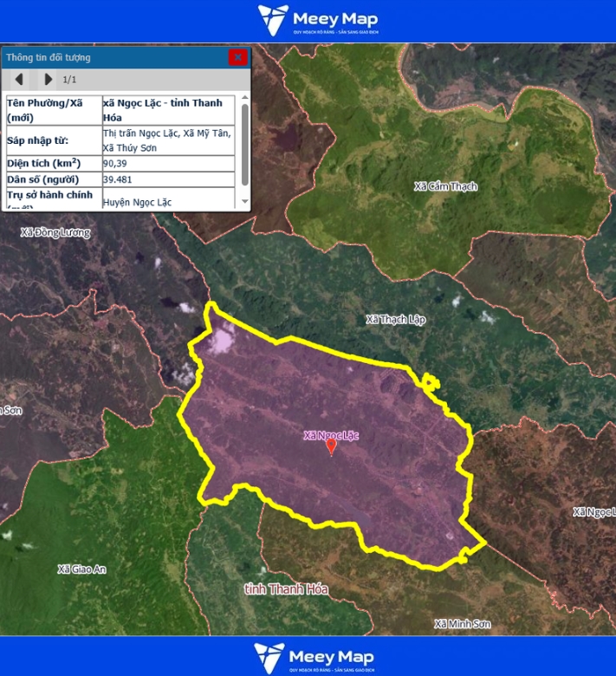
Task: Click the tỉnh Thanh Hóa province label
Action: [286, 589]
